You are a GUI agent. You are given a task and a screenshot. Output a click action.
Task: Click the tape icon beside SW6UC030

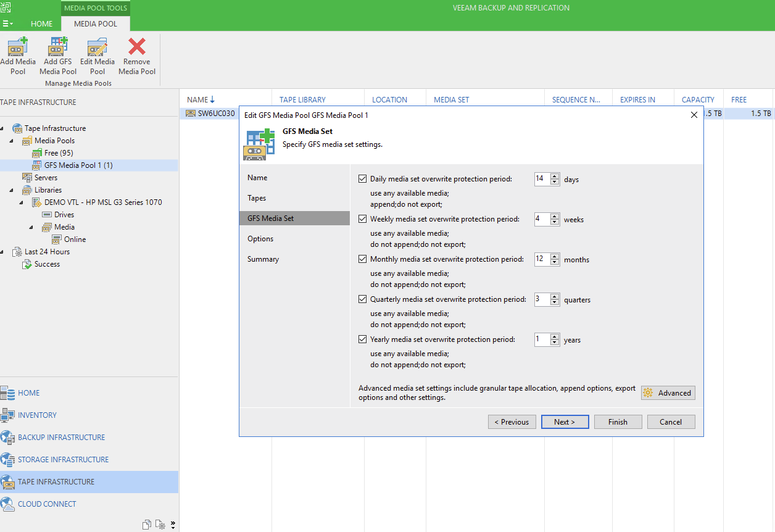(191, 114)
